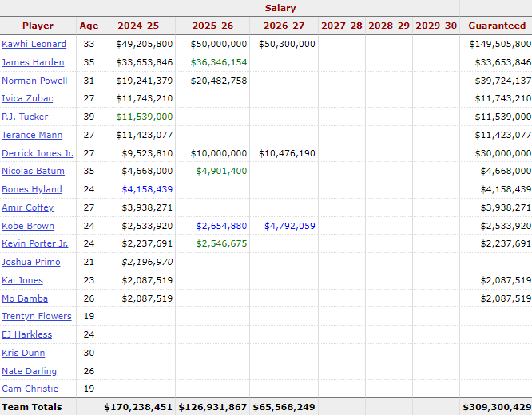This screenshot has width=532, height=415.
Task: Open Terance Mann player link
Action: click(x=32, y=135)
